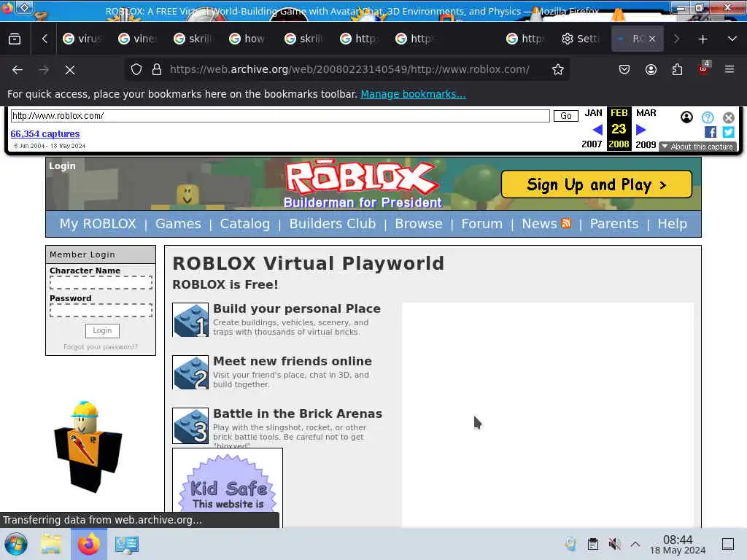Go to previous capture blue arrow
This screenshot has height=560, width=747.
point(597,130)
